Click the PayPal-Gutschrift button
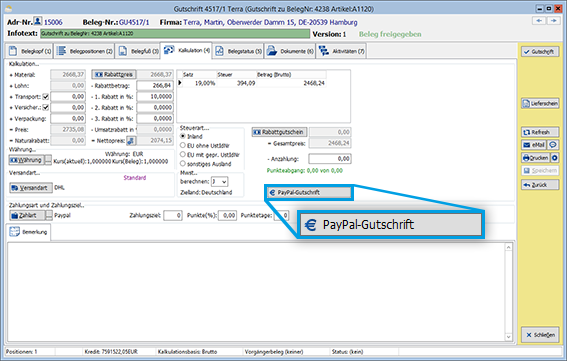The image size is (567, 361). (x=309, y=192)
